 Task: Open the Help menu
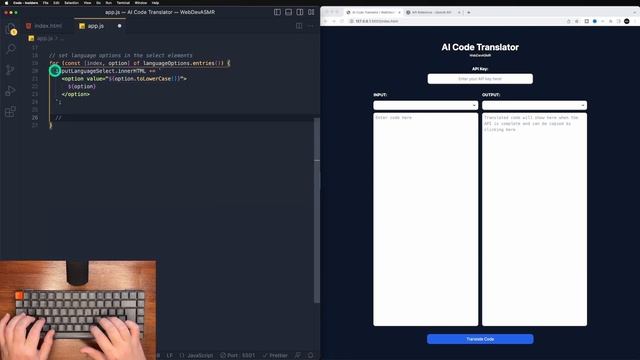[x=155, y=3]
